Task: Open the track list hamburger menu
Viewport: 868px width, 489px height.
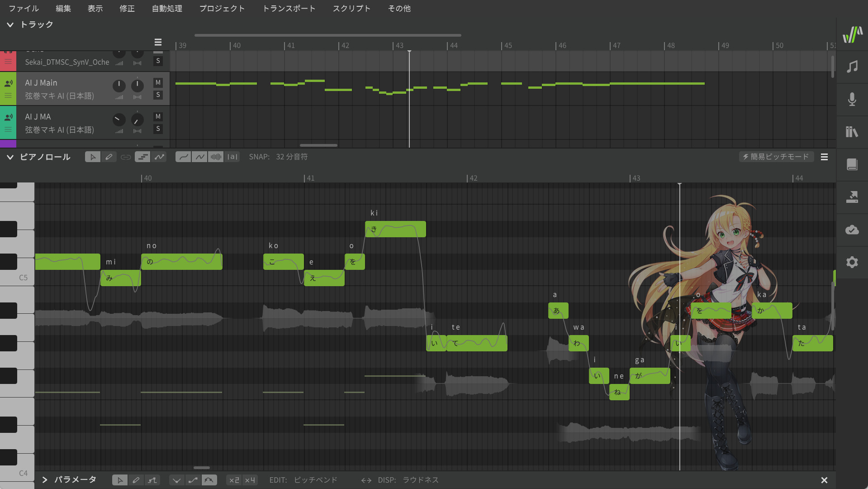Action: click(x=158, y=42)
